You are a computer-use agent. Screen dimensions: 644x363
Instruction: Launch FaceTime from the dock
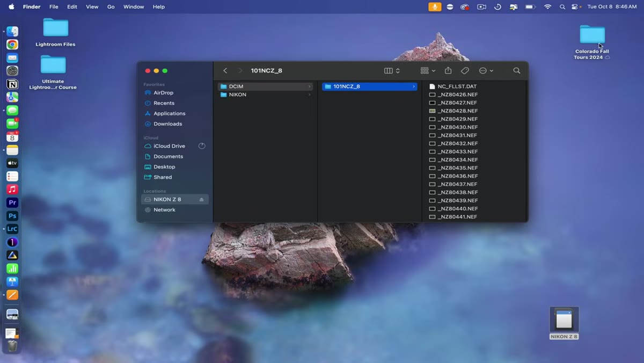tap(12, 124)
